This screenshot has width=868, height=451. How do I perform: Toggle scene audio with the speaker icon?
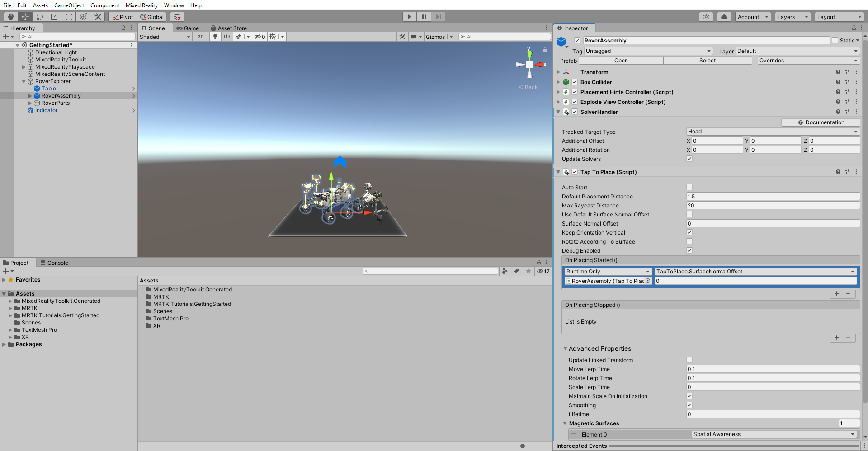click(x=227, y=37)
